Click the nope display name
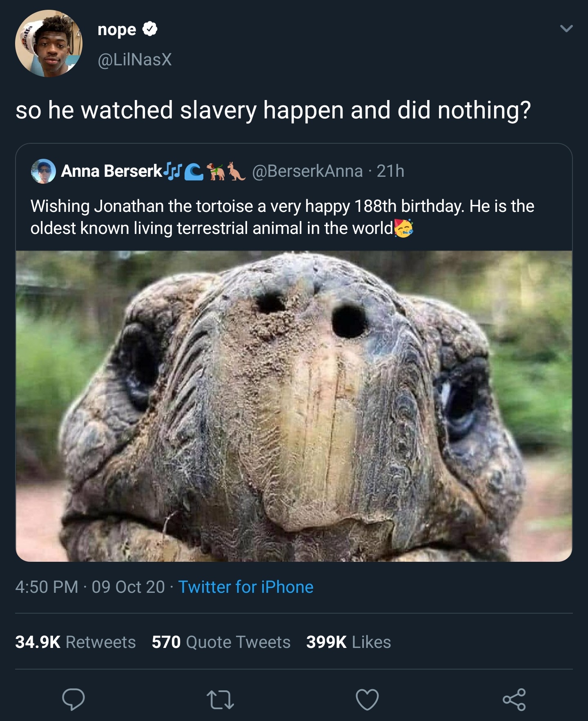 [x=117, y=29]
